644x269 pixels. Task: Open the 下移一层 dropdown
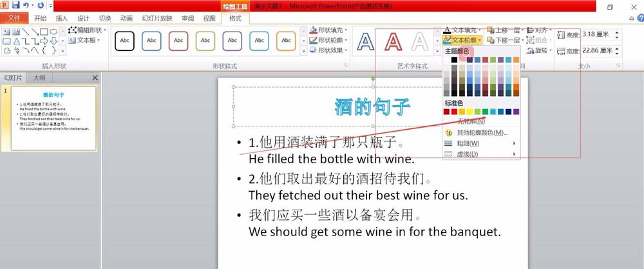[x=506, y=40]
